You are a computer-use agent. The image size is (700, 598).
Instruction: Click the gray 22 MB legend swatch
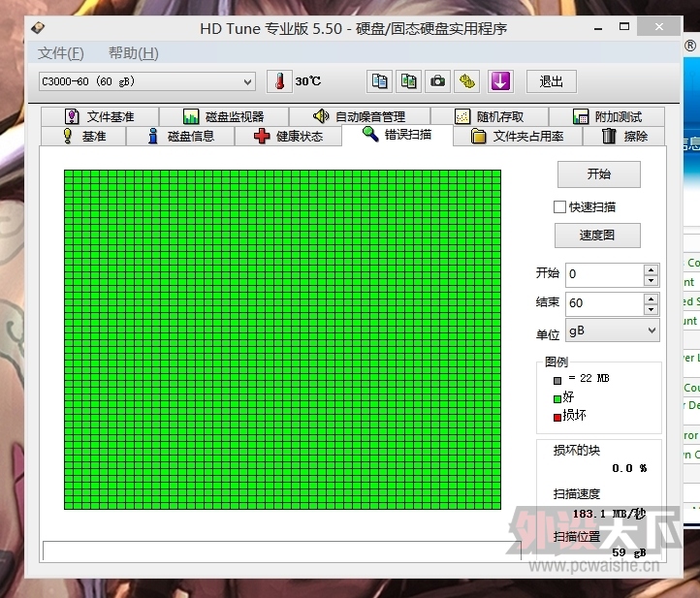[x=557, y=381]
